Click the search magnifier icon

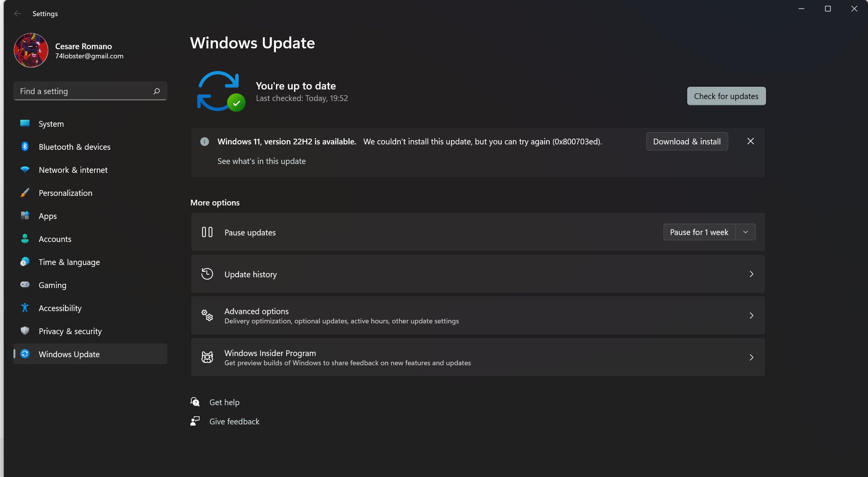click(157, 91)
